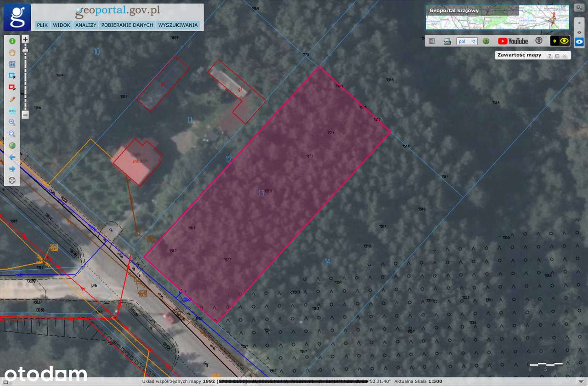Go to previous map view arrow
588x386 pixels.
[12, 157]
